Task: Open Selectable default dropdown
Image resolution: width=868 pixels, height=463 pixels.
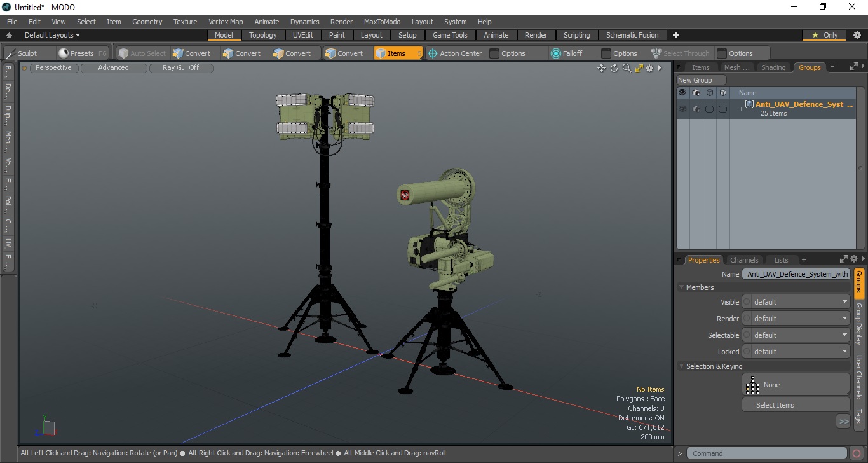Action: coord(796,335)
